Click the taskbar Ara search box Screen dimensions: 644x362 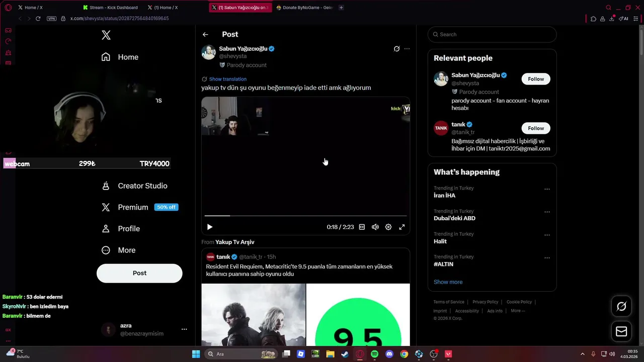click(242, 354)
